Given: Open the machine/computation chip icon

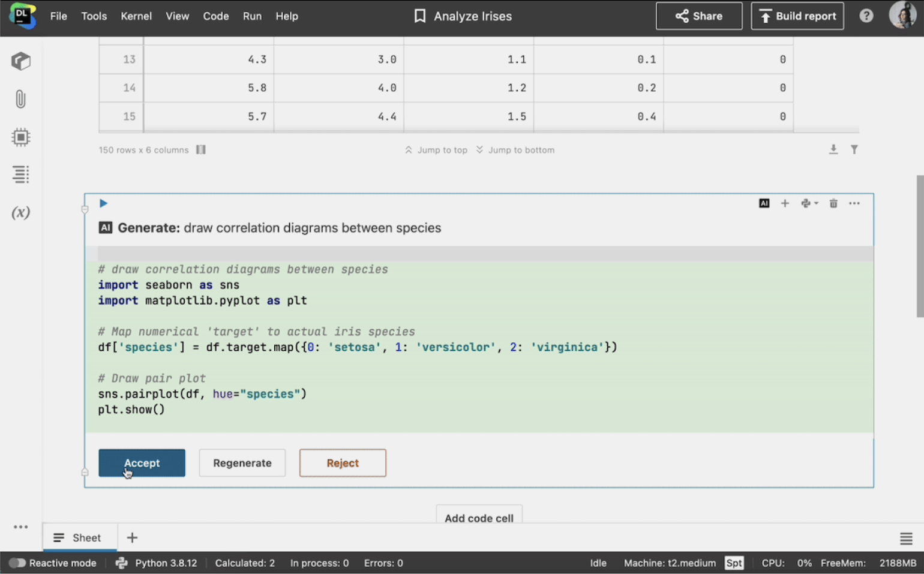Looking at the screenshot, I should click(21, 137).
